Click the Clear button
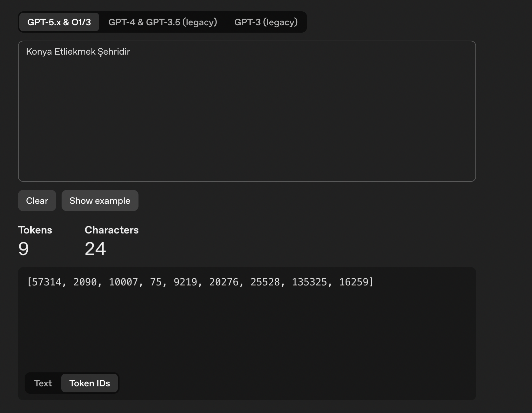532x413 pixels. [37, 201]
